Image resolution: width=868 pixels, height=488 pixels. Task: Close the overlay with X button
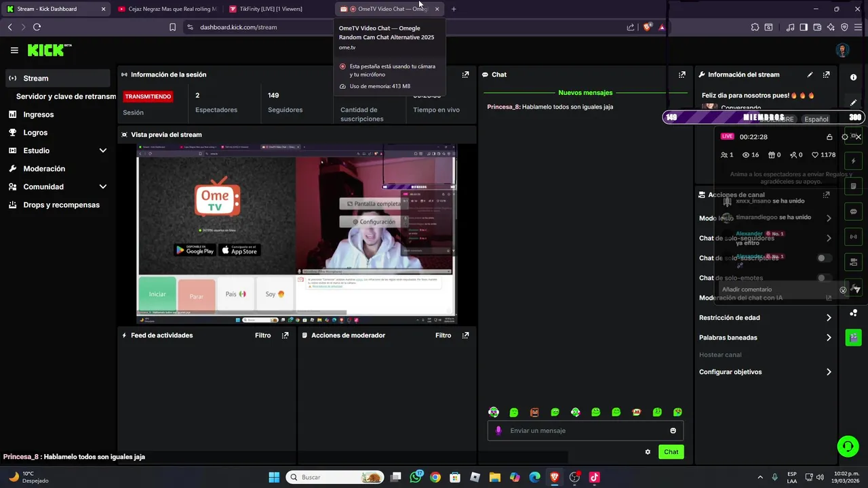coord(858,137)
